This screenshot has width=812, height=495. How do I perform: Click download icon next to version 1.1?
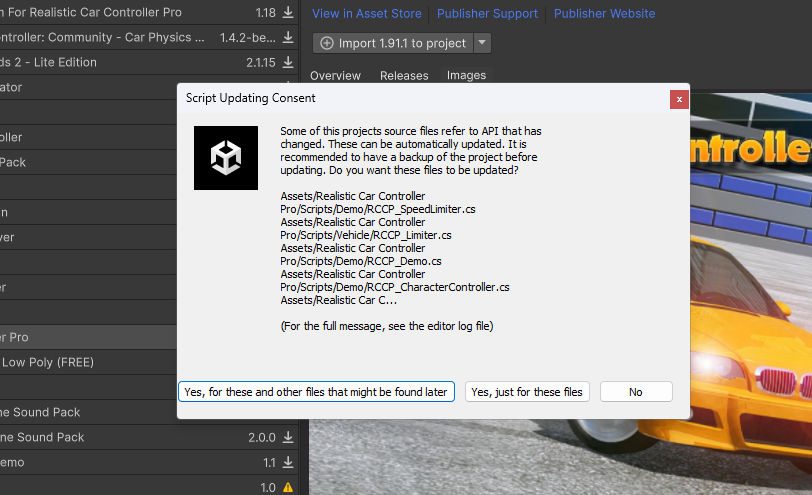click(288, 463)
